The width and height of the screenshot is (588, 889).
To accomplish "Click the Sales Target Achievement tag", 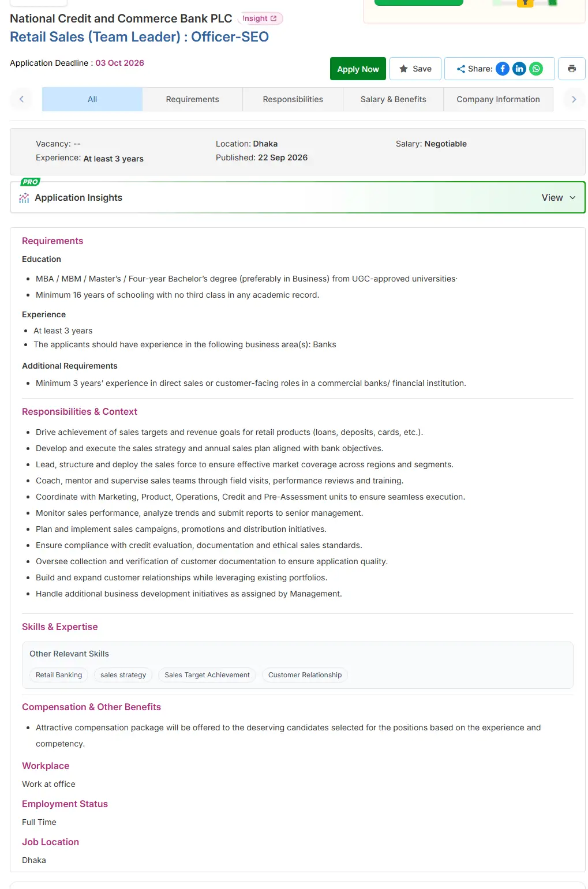I will tap(207, 675).
